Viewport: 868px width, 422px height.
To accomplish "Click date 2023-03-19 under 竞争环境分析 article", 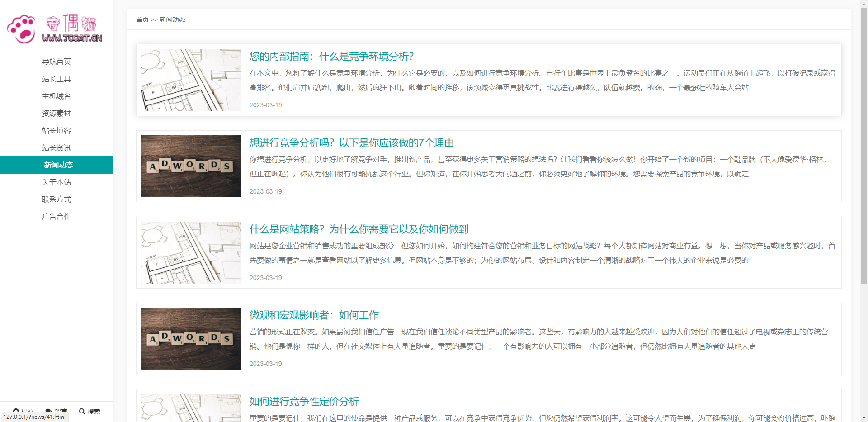I will 266,105.
